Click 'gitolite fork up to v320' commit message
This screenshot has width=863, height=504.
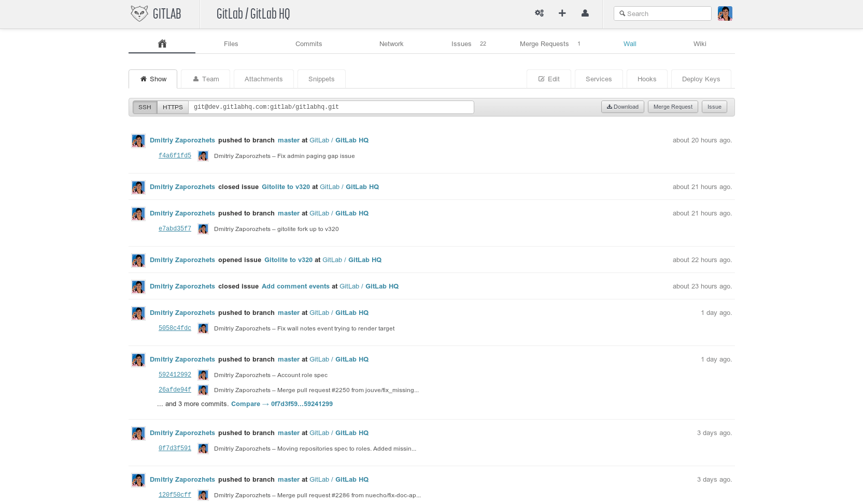tap(308, 229)
